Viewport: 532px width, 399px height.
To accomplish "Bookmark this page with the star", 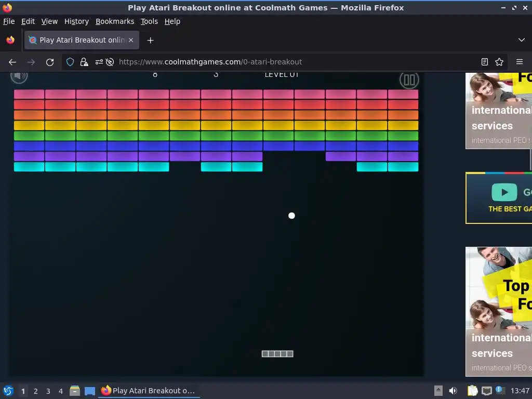I will tap(499, 62).
